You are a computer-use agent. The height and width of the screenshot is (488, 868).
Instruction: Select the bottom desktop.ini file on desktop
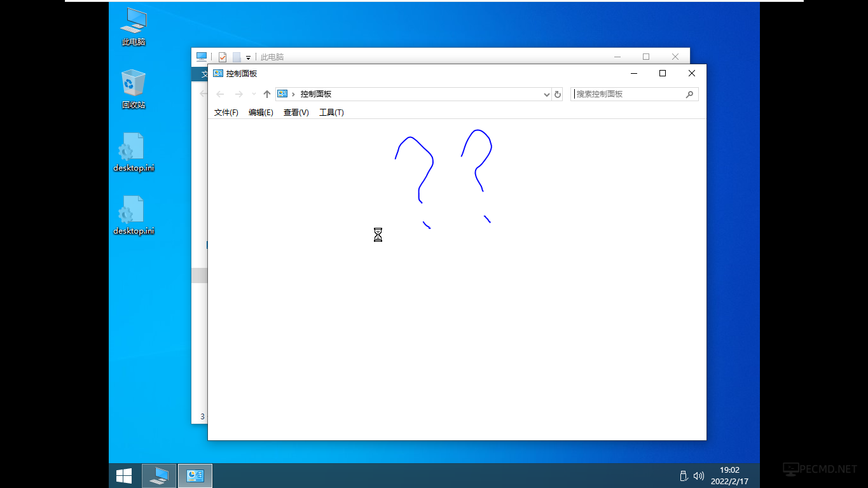tap(134, 215)
